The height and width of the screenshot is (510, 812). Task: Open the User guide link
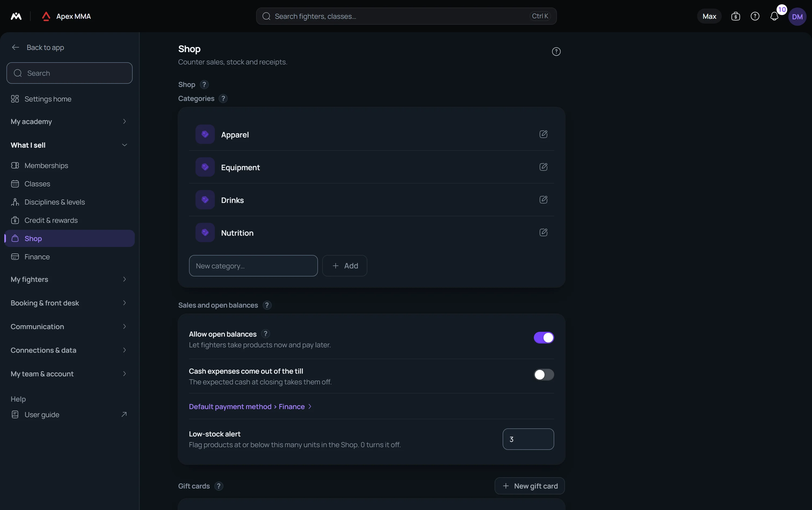point(70,415)
